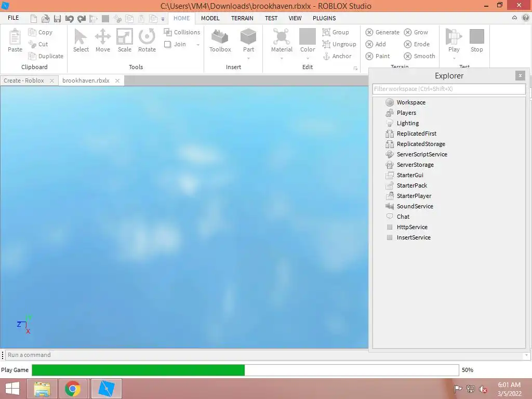Tick the Join checkbox
Image resolution: width=532 pixels, height=399 pixels.
(167, 44)
